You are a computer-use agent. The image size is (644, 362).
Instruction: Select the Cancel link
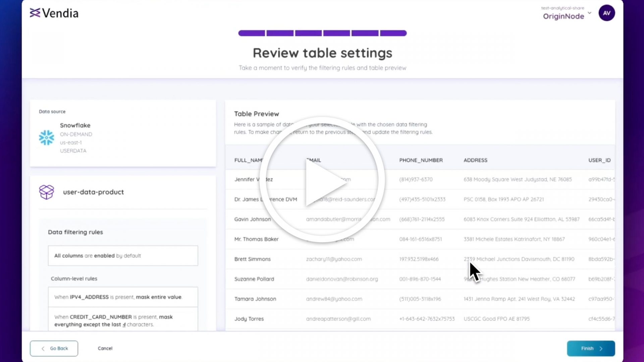point(105,348)
